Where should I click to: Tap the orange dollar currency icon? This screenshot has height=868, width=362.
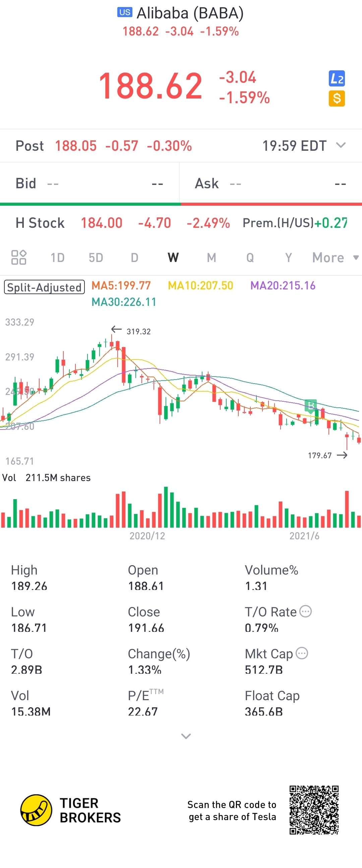[337, 98]
